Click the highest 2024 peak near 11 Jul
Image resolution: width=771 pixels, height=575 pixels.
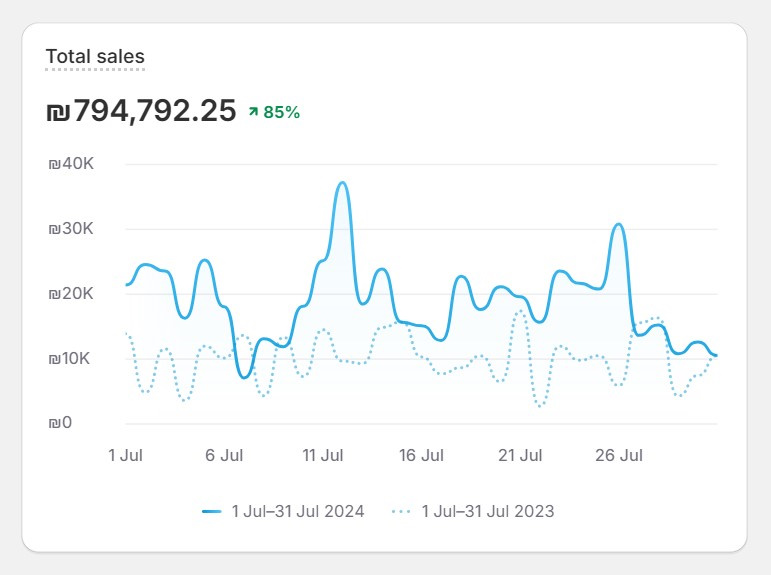342,183
